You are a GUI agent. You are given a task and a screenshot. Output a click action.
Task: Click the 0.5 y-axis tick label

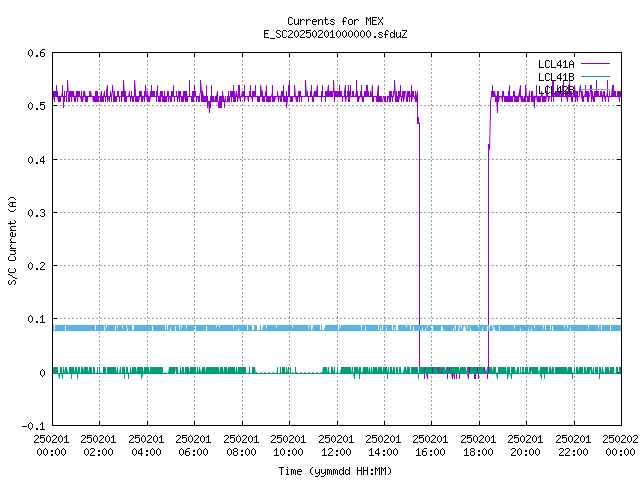pos(37,106)
